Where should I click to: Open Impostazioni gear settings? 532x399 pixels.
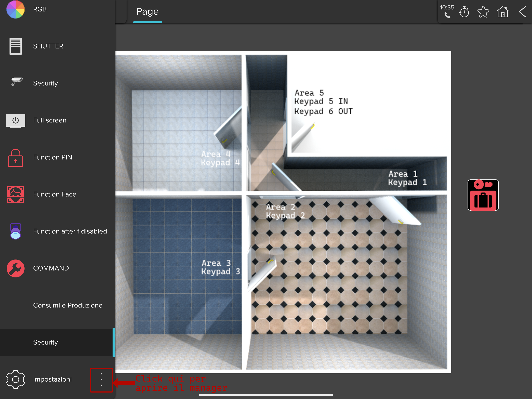[15, 379]
